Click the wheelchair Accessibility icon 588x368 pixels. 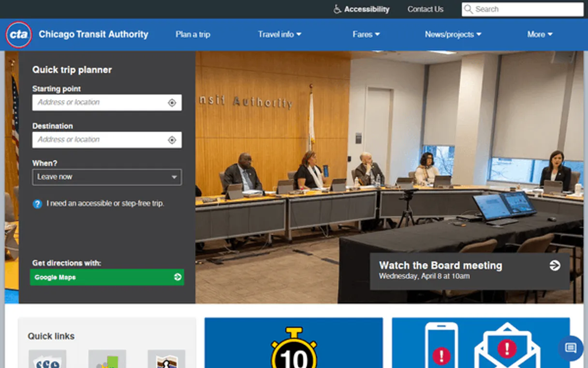point(338,9)
